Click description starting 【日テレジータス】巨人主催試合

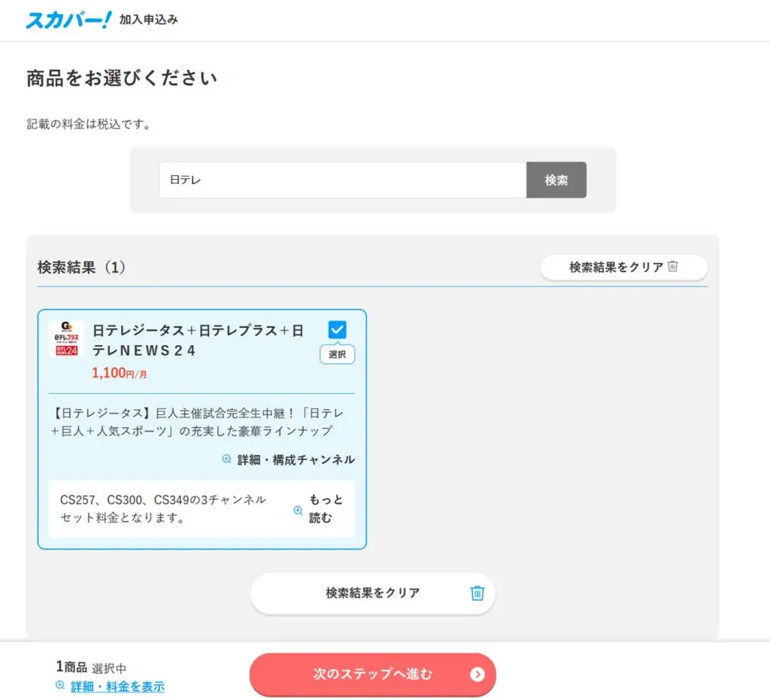198,422
